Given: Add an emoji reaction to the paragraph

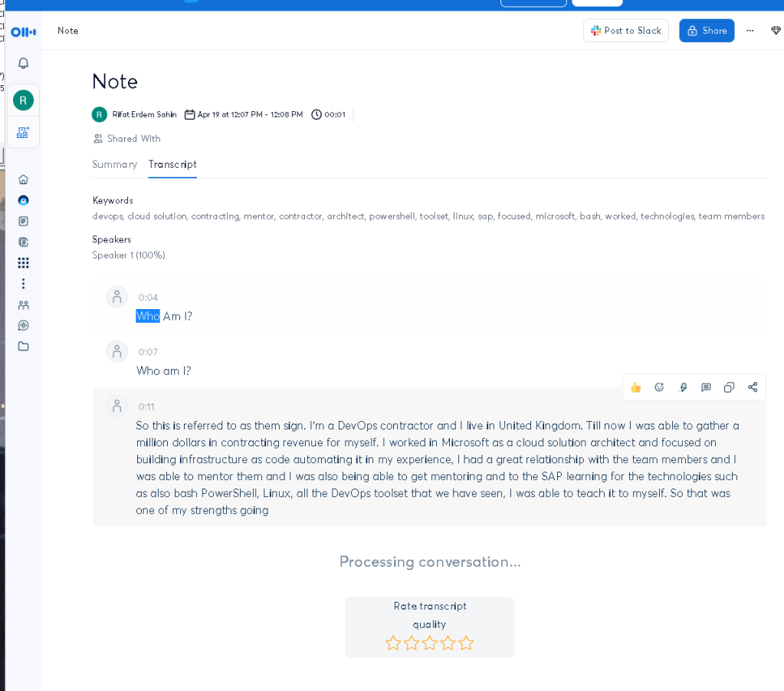Looking at the screenshot, I should pyautogui.click(x=659, y=387).
